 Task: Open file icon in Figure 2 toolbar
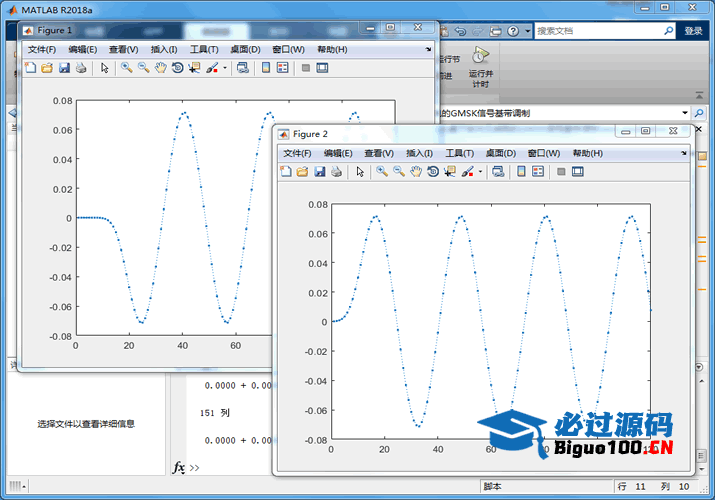tap(302, 172)
